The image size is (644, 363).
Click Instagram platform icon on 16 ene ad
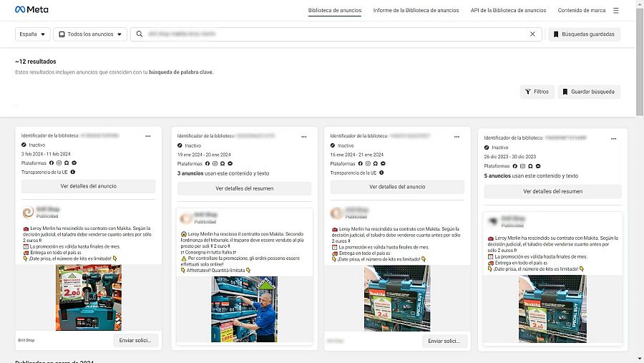368,164
